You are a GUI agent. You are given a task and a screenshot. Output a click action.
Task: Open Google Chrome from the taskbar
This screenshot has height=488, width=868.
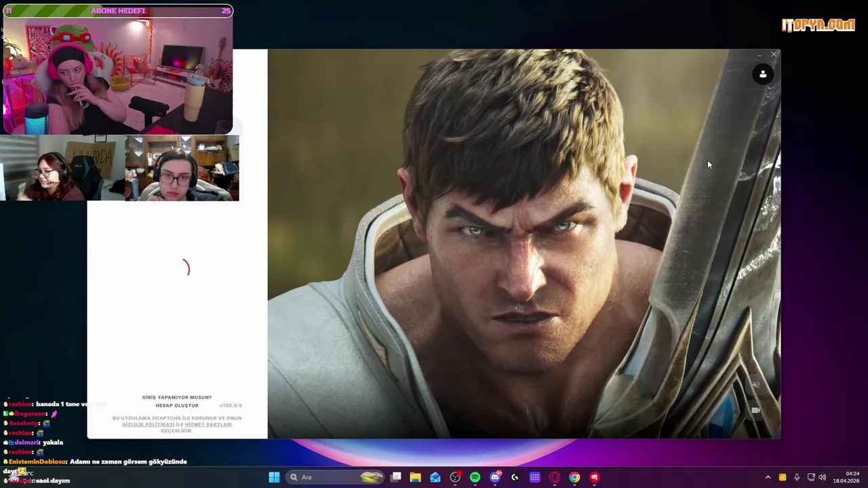574,477
